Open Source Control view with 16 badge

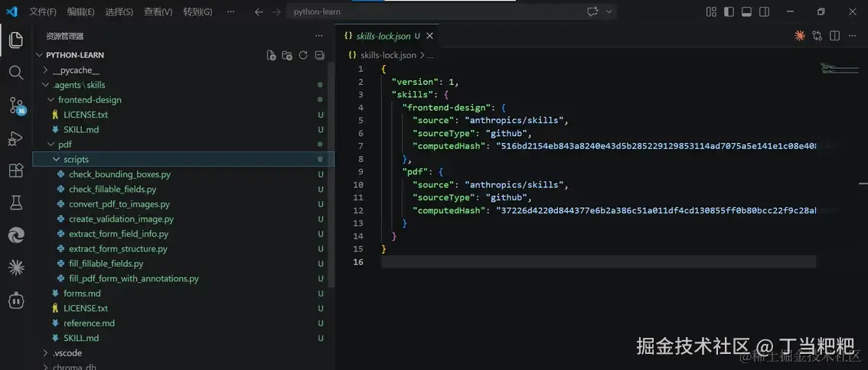(x=15, y=105)
